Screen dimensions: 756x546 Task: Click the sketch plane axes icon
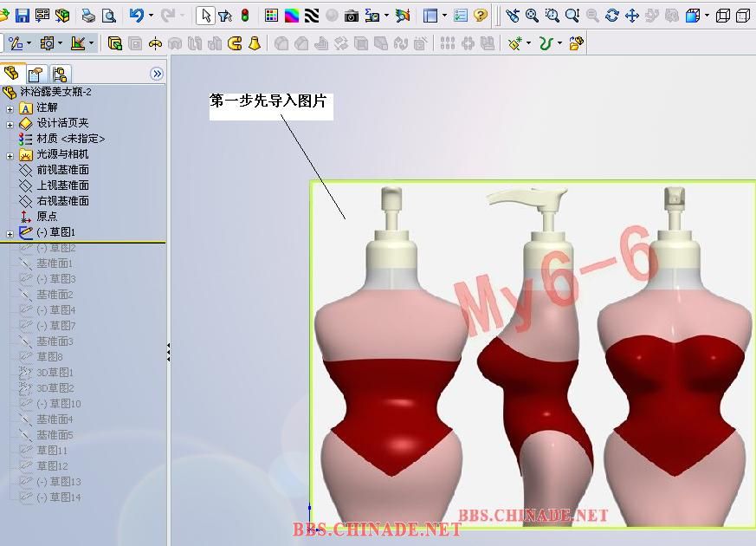[x=78, y=43]
